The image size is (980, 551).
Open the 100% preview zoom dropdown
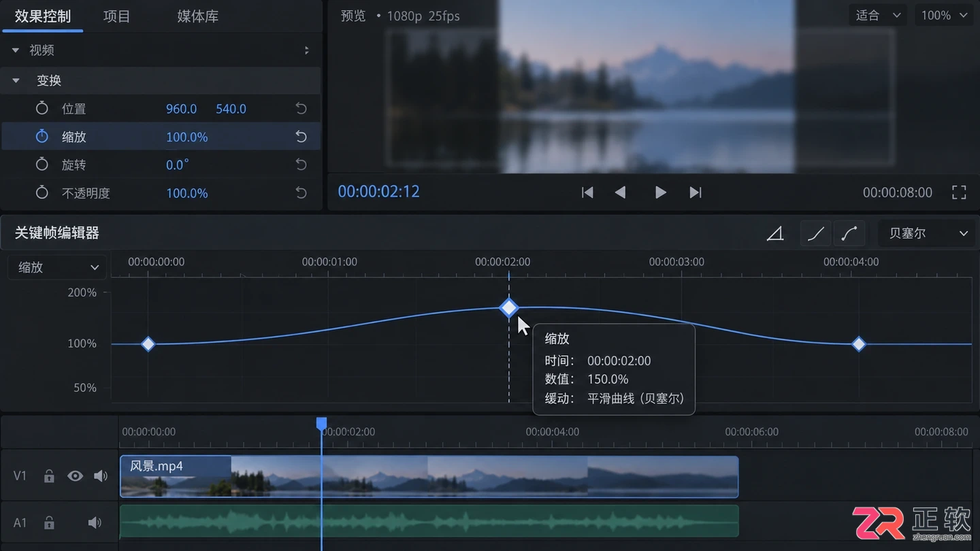click(944, 15)
